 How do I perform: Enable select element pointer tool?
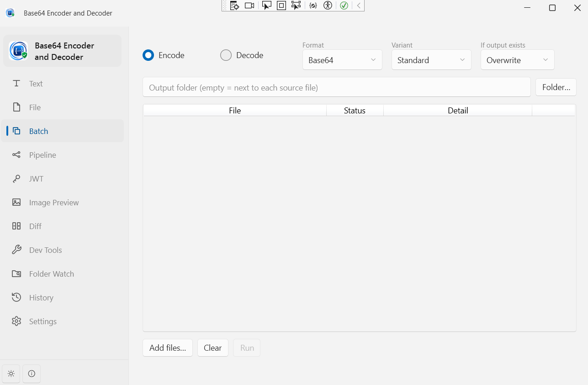coord(267,5)
